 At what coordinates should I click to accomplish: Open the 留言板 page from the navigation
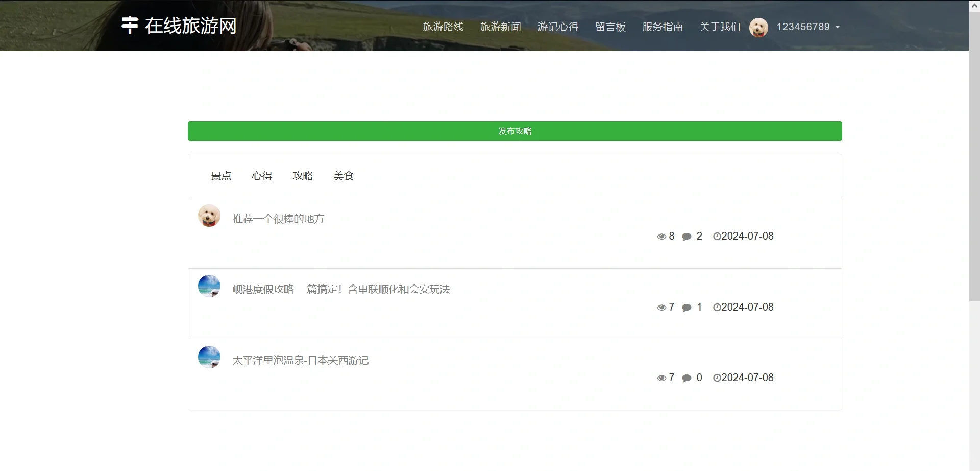coord(610,27)
